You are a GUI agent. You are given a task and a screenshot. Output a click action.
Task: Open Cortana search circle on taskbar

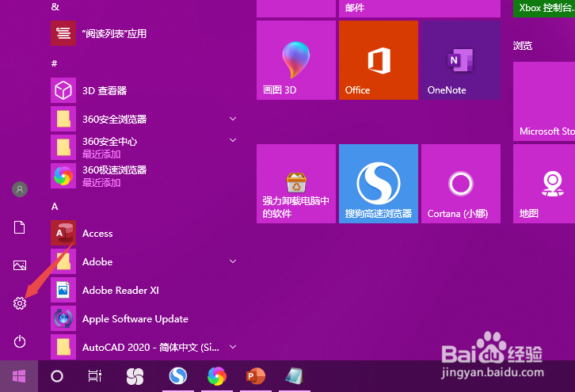tap(57, 376)
